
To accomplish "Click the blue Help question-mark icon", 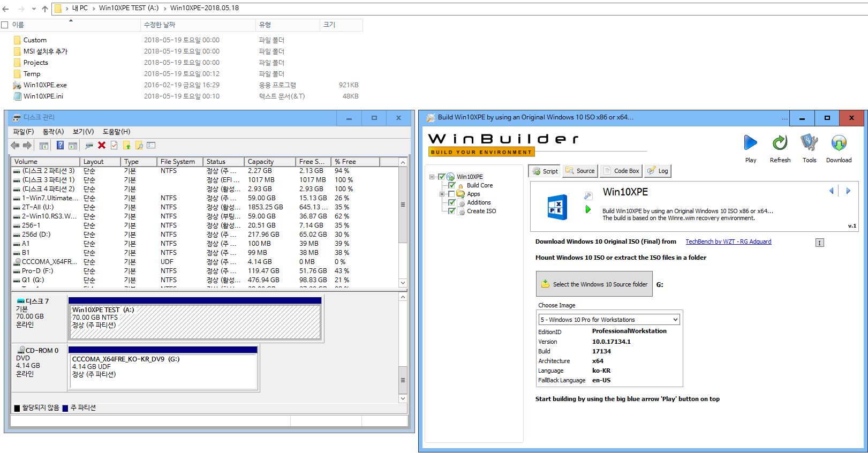I will point(60,145).
